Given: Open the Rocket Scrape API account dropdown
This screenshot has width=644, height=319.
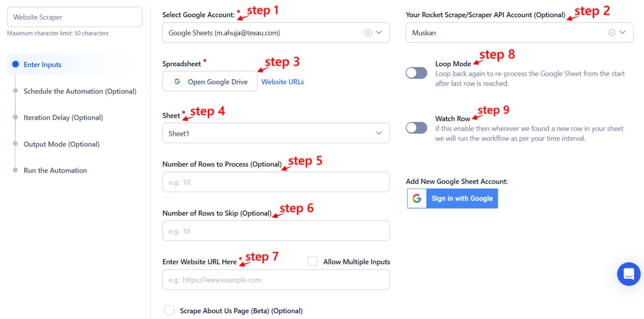Looking at the screenshot, I should click(622, 33).
